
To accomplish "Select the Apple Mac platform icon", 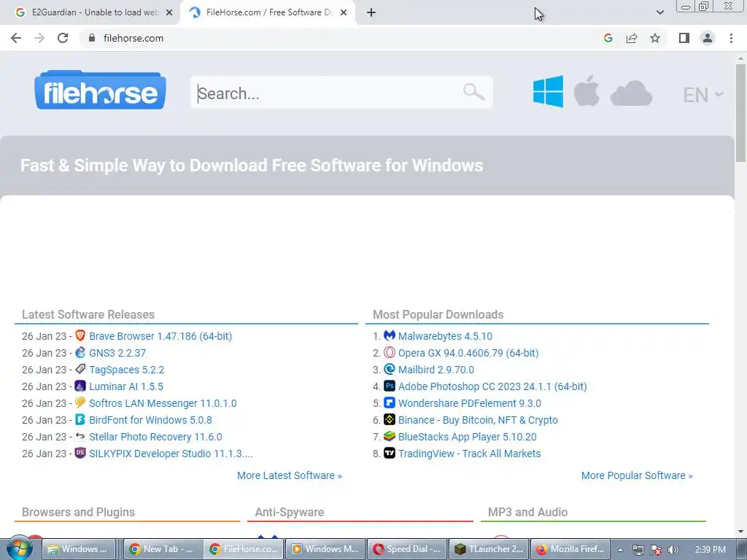I will point(587,90).
